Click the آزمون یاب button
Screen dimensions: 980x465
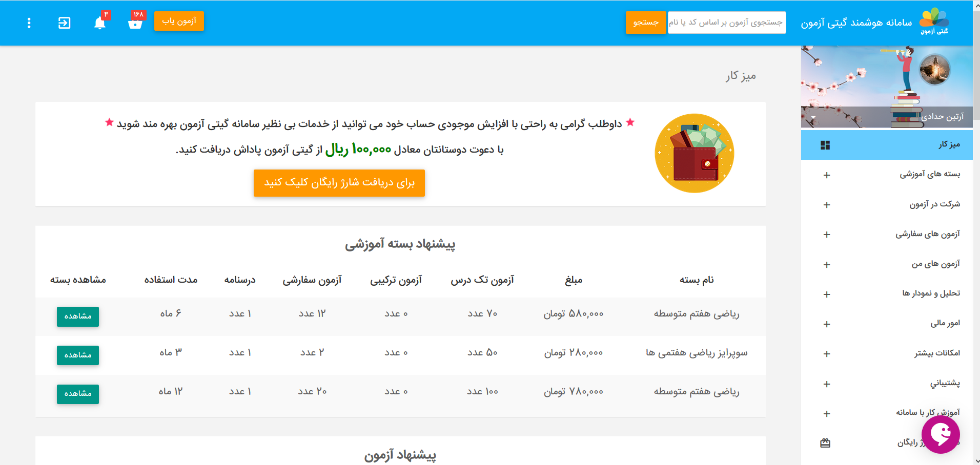(179, 21)
